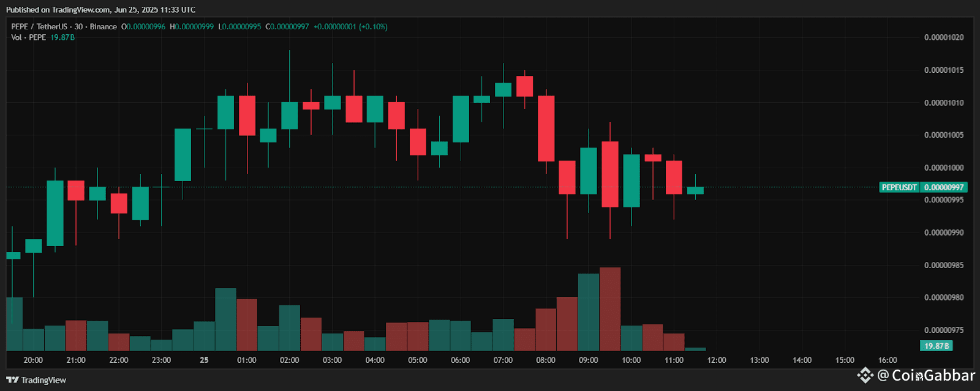
Task: Click the 13:00 time axis label
Action: pyautogui.click(x=759, y=360)
